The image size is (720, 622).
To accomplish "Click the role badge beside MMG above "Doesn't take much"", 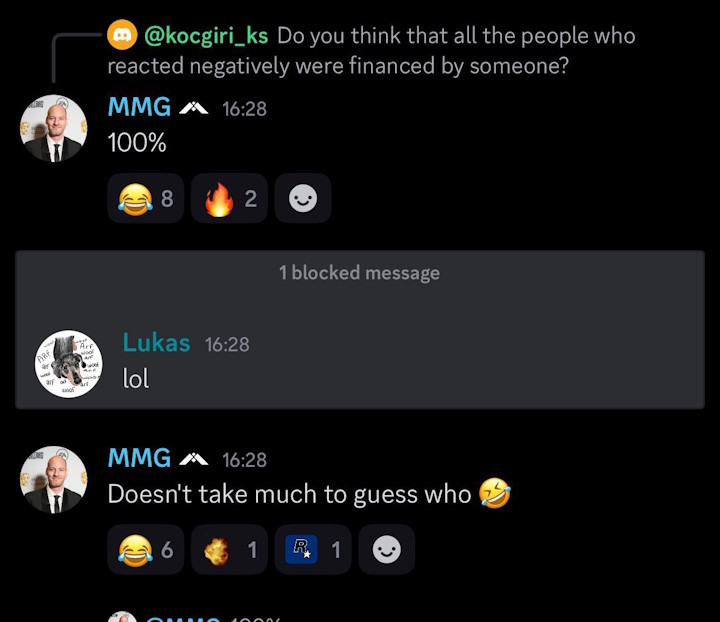I will pyautogui.click(x=193, y=459).
